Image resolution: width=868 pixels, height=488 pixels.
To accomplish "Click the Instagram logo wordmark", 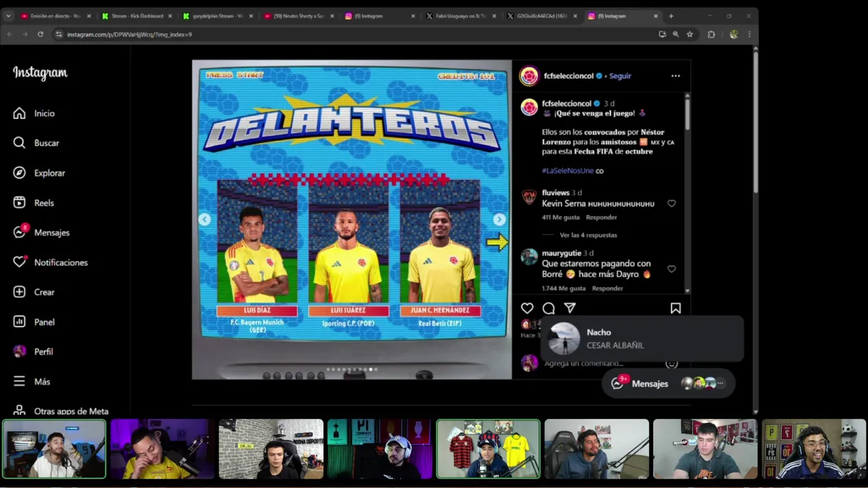I will (x=40, y=73).
